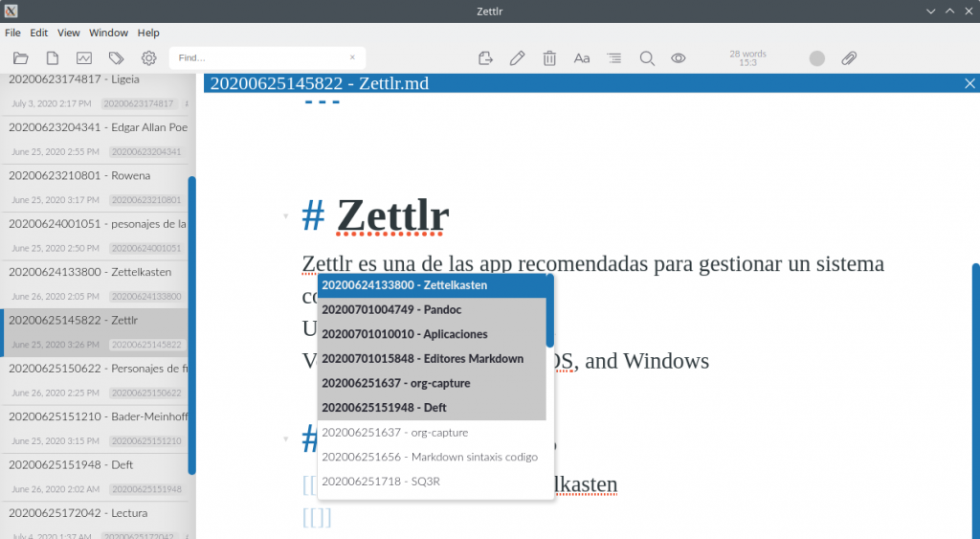Open the Help menu

(148, 33)
